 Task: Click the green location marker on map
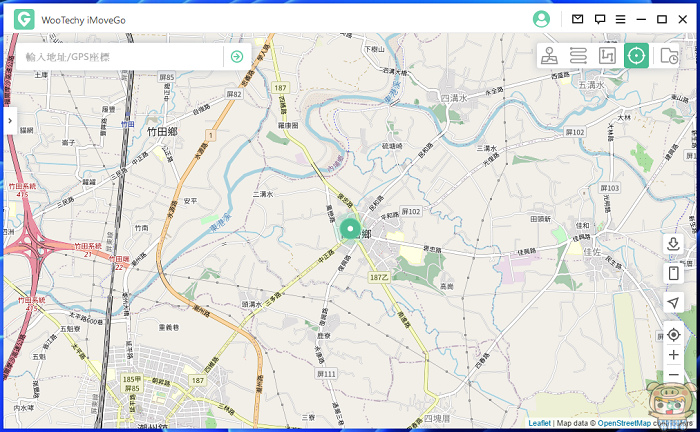pos(349,230)
